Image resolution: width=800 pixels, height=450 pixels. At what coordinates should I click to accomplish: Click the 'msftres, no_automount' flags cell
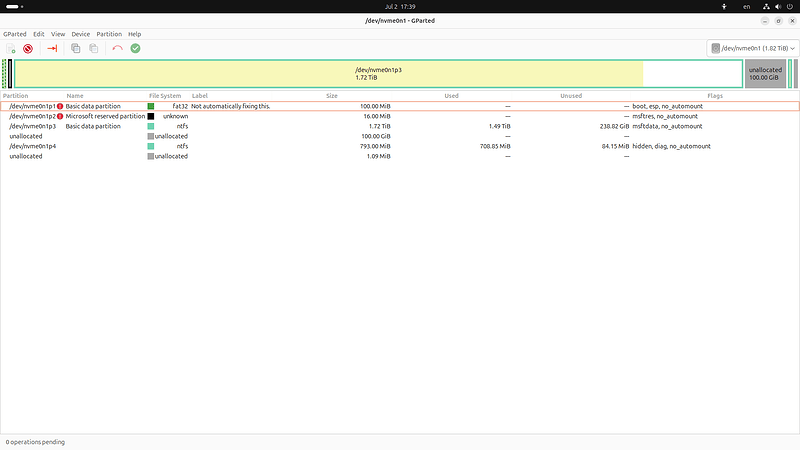(665, 116)
